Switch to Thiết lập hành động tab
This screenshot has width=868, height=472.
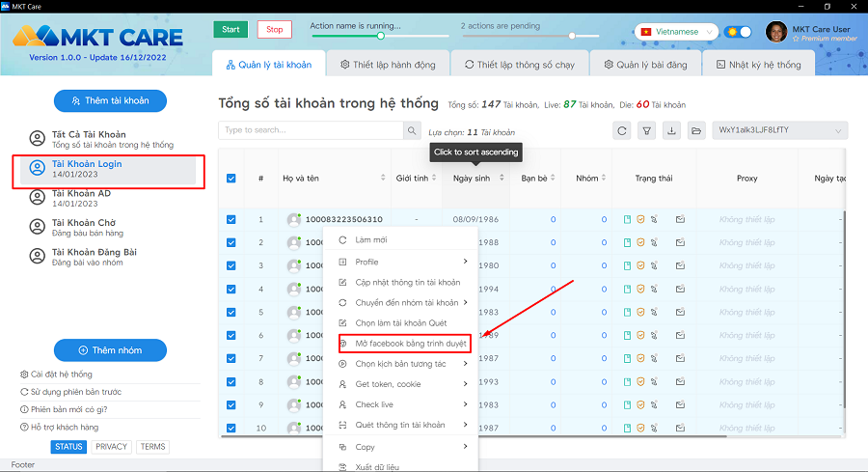pos(388,65)
